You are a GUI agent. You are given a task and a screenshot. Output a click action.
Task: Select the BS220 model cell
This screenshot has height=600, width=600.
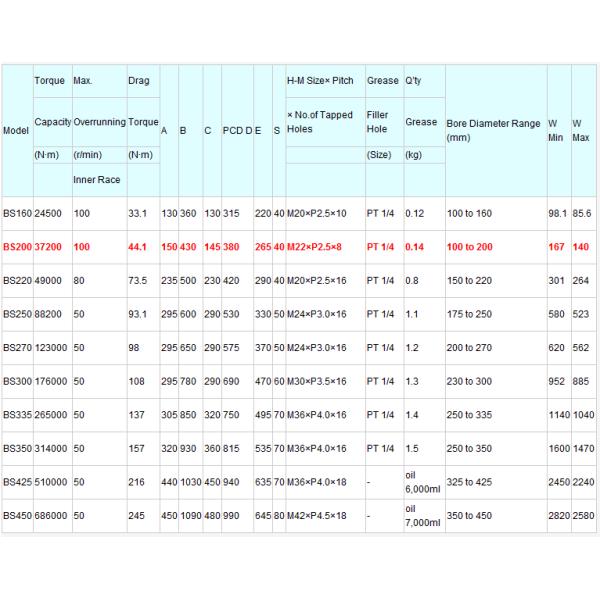[18, 280]
